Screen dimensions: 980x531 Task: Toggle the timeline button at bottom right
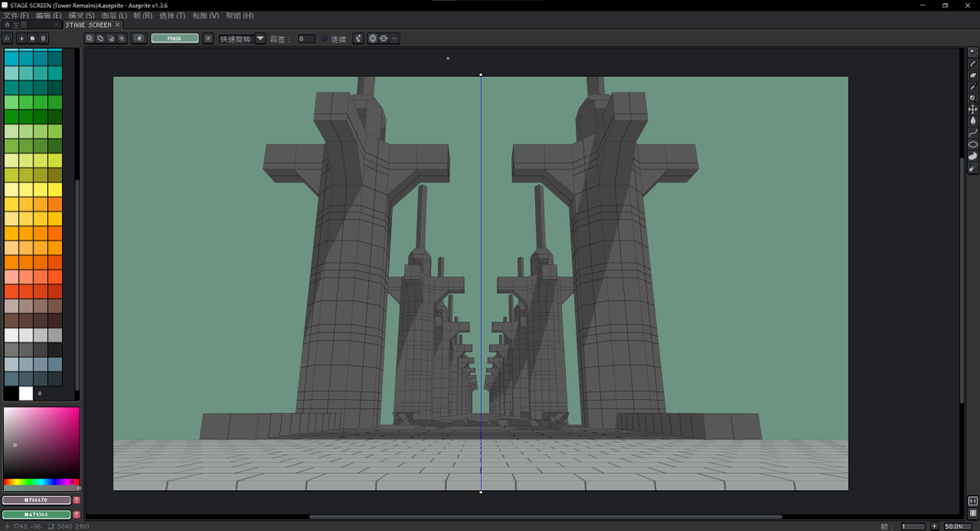click(x=973, y=512)
